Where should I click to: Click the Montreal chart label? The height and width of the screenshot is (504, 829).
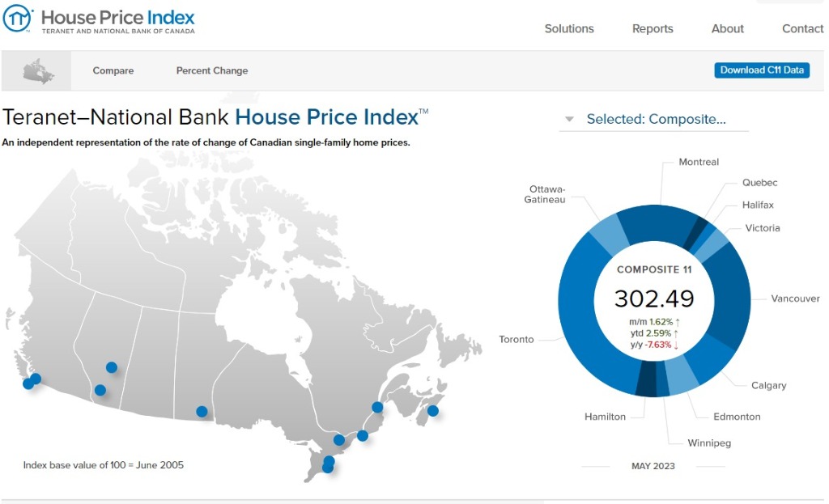point(699,162)
